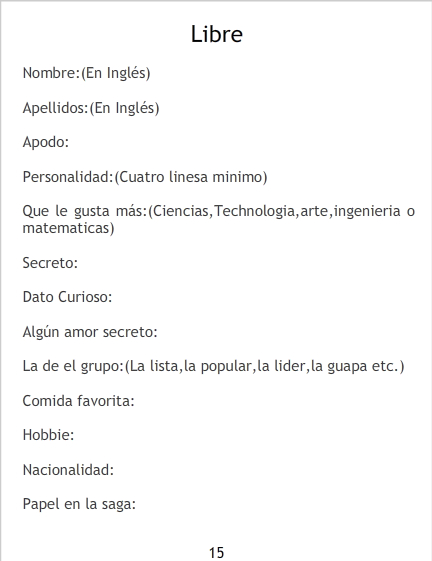Image resolution: width=432 pixels, height=561 pixels.
Task: Click the "Apellidos:(En Inglés)" line
Action: point(91,108)
